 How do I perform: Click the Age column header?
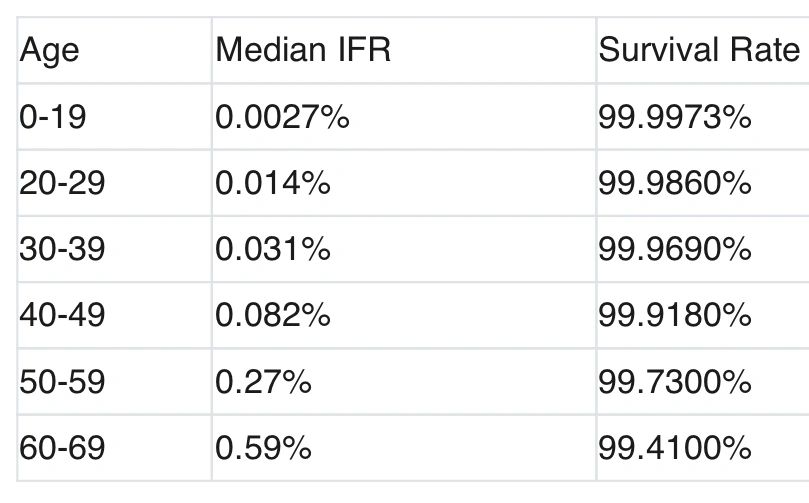tap(50, 51)
